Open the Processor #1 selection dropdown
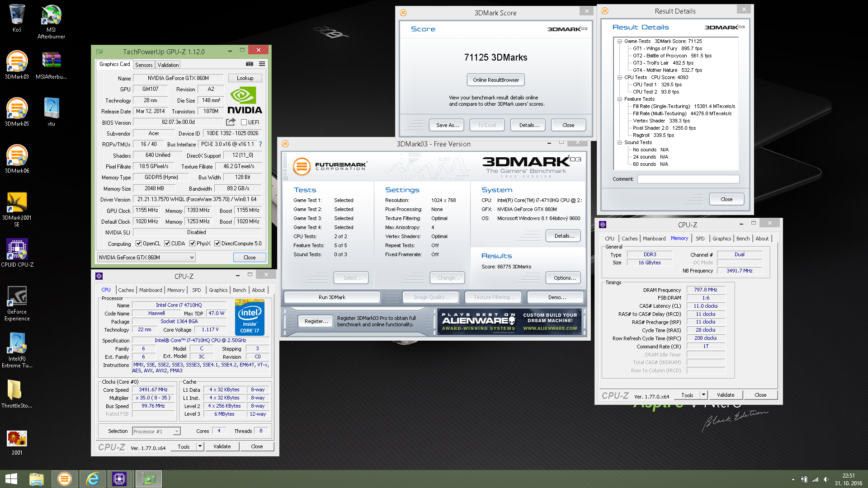The width and height of the screenshot is (868, 488). click(x=156, y=432)
